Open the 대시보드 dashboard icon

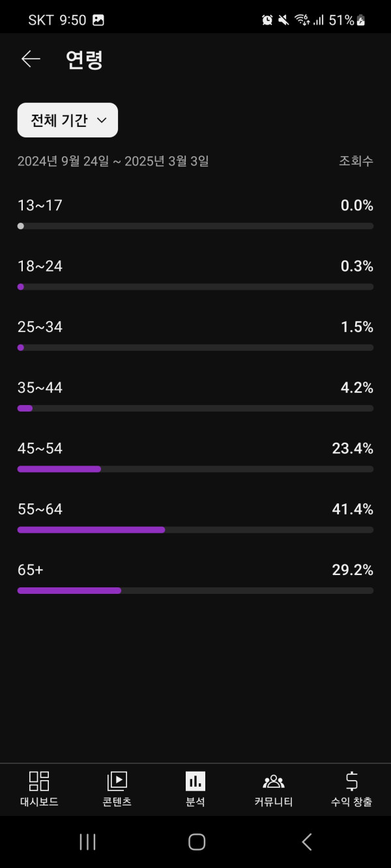click(x=39, y=781)
